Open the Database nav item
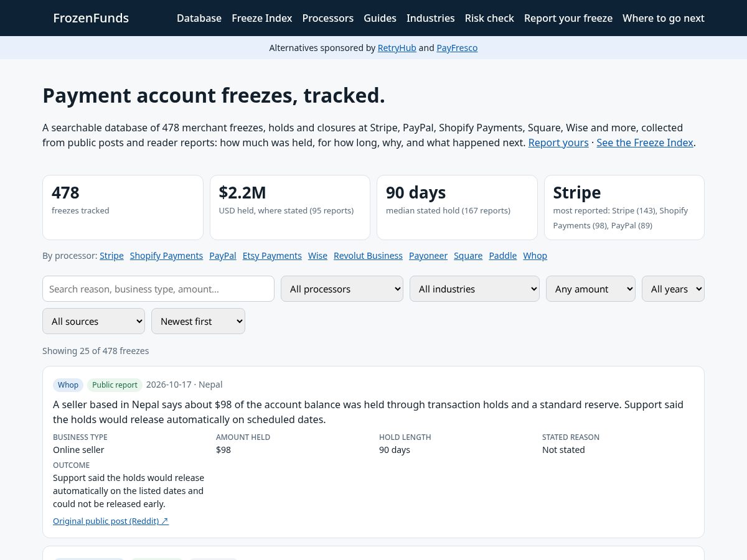Screen dimensions: 747x560 click(x=199, y=18)
